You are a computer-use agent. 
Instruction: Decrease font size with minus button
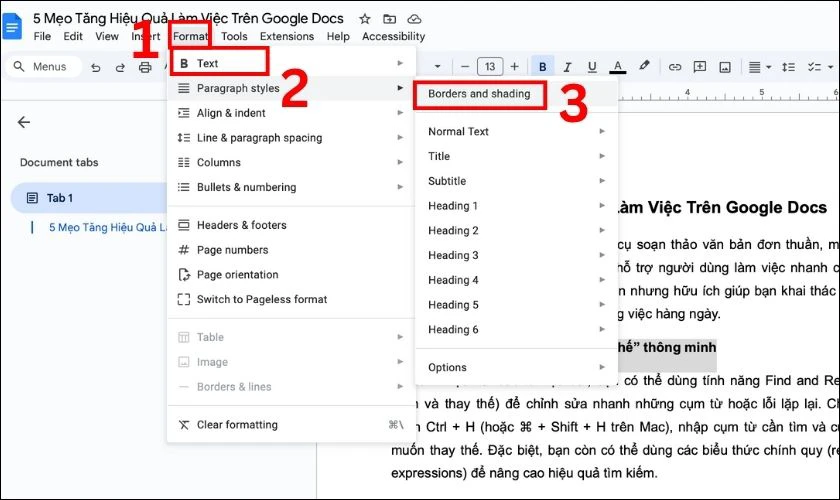click(x=465, y=66)
